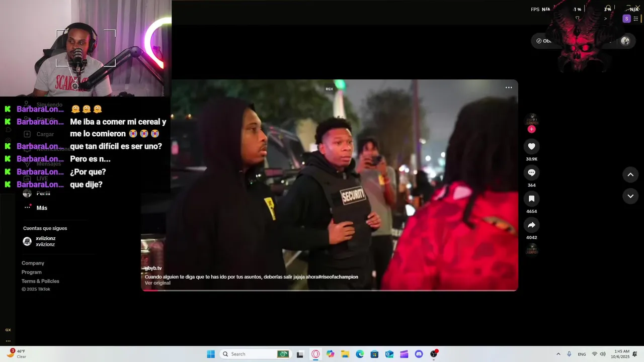
Task: Launch Copilot from the taskbar
Action: [x=330, y=354]
